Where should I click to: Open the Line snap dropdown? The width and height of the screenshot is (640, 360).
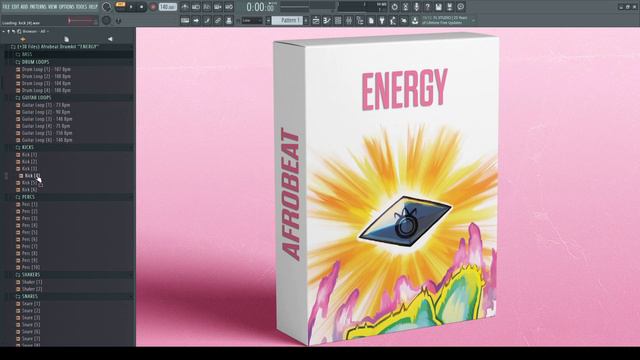click(x=252, y=20)
